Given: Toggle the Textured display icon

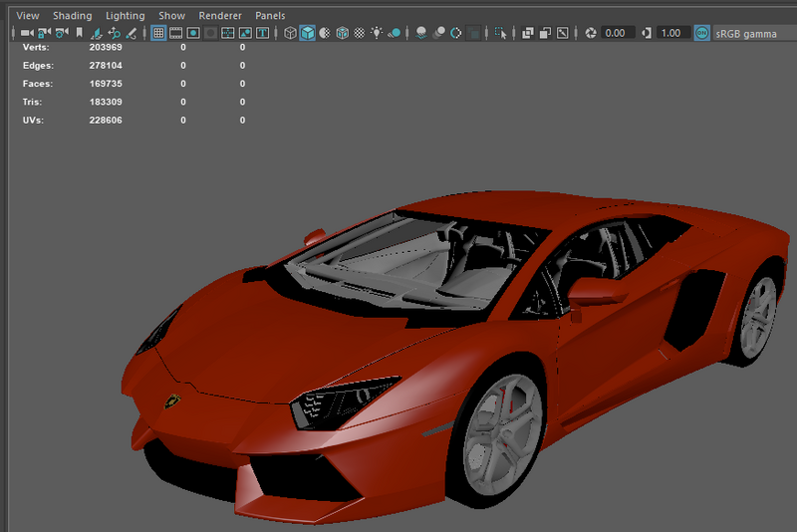Looking at the screenshot, I should click(x=360, y=33).
